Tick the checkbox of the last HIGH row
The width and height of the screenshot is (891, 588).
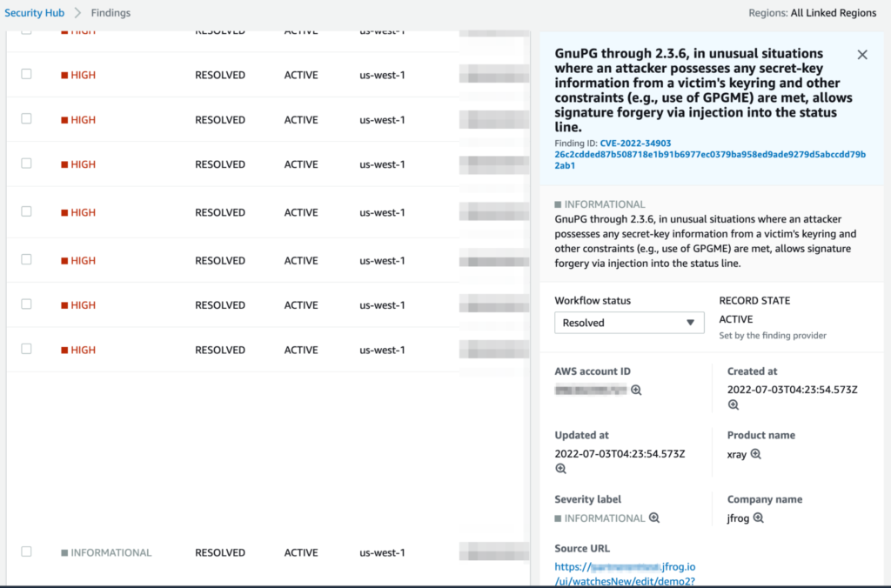tap(26, 349)
